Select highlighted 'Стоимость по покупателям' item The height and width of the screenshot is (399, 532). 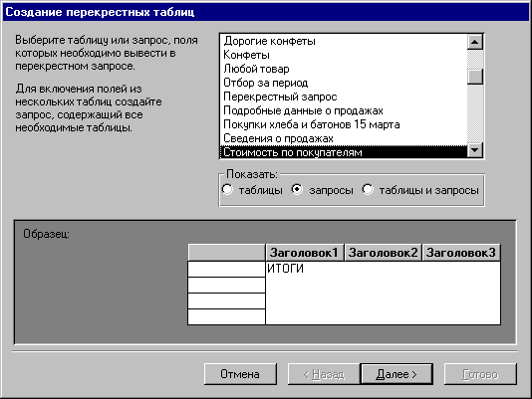point(344,152)
